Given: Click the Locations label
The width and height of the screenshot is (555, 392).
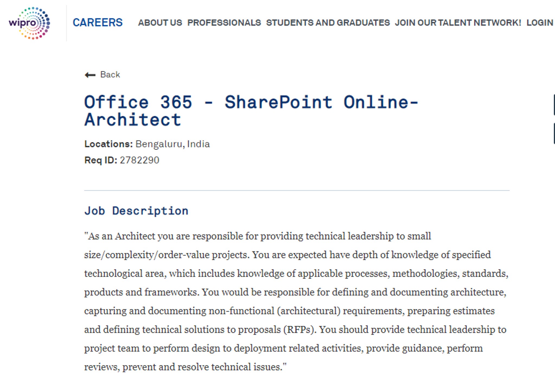Looking at the screenshot, I should (108, 144).
